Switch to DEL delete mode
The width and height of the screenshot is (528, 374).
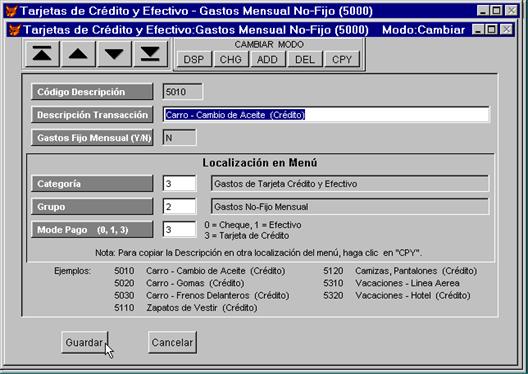click(305, 60)
